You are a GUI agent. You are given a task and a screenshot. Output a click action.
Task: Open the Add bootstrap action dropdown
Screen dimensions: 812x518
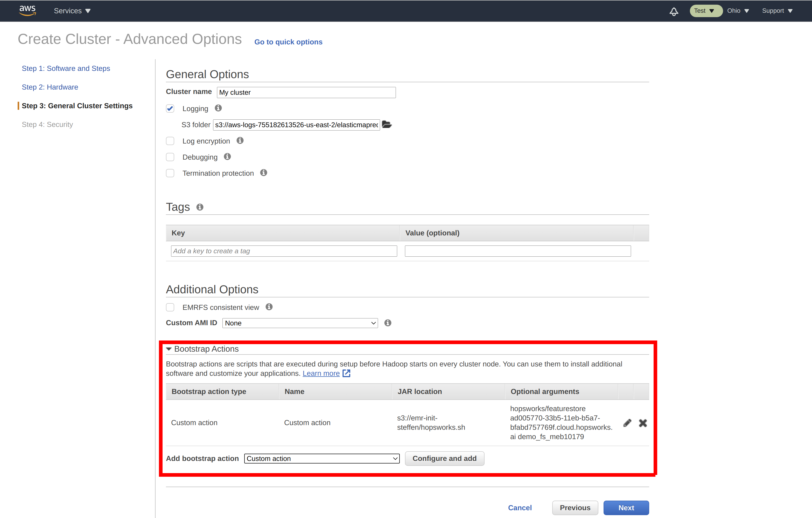pos(321,458)
